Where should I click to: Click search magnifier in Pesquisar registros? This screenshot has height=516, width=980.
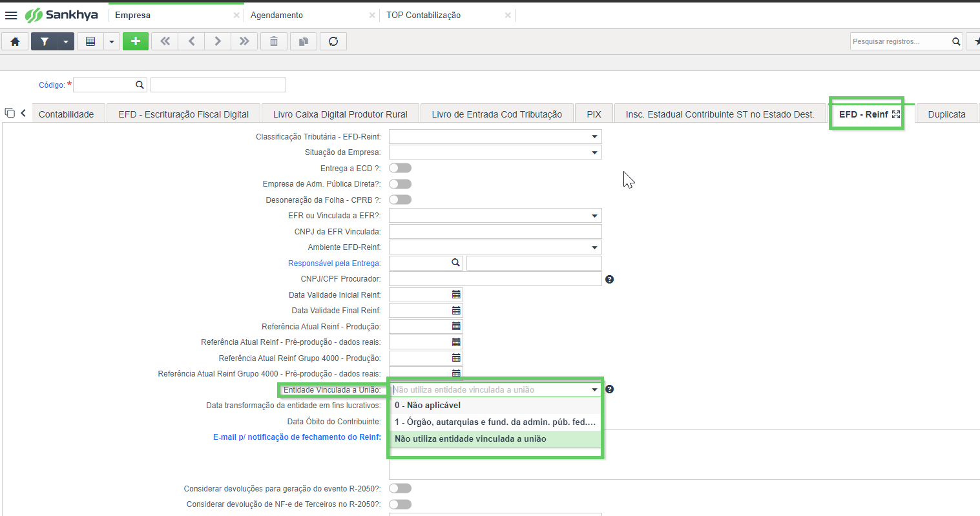coord(956,41)
